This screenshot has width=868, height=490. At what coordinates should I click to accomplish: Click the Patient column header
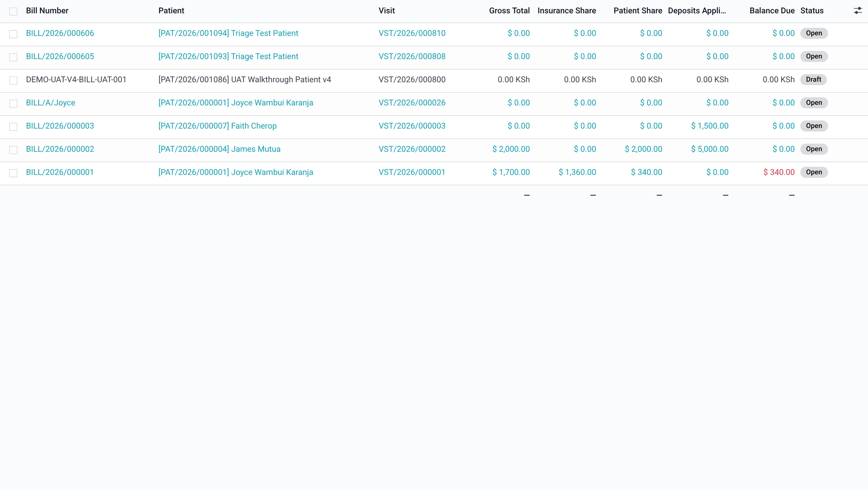(x=171, y=11)
